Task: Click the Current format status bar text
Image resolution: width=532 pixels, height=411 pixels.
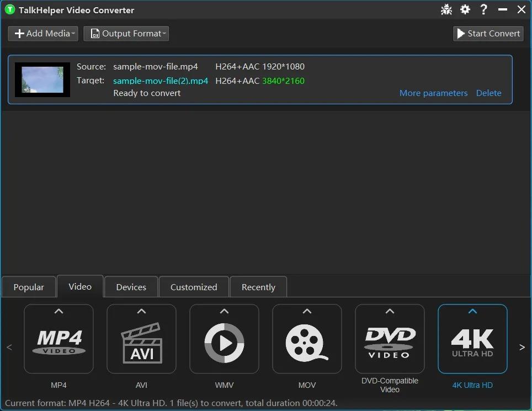Action: [171, 403]
